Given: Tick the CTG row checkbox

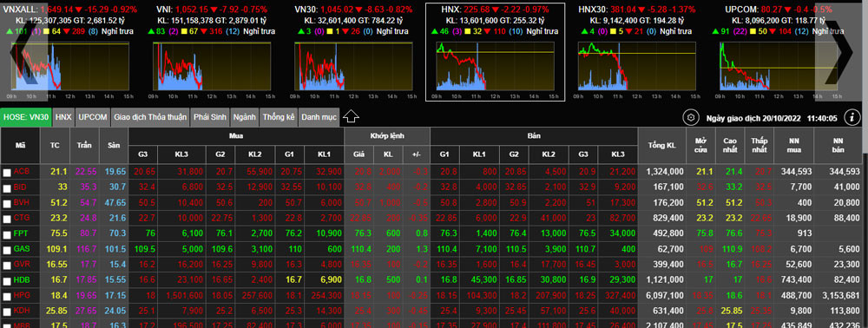Looking at the screenshot, I should [7, 220].
